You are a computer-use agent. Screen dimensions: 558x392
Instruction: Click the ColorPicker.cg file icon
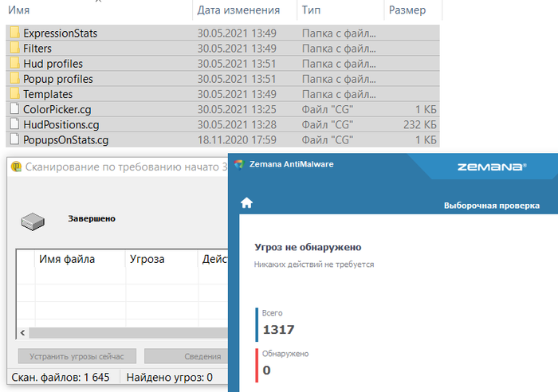click(14, 109)
